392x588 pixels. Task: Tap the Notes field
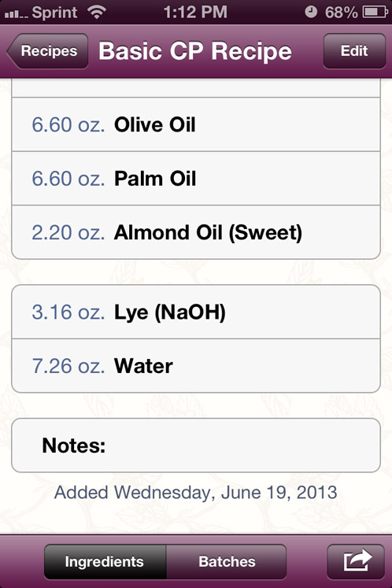(196, 446)
